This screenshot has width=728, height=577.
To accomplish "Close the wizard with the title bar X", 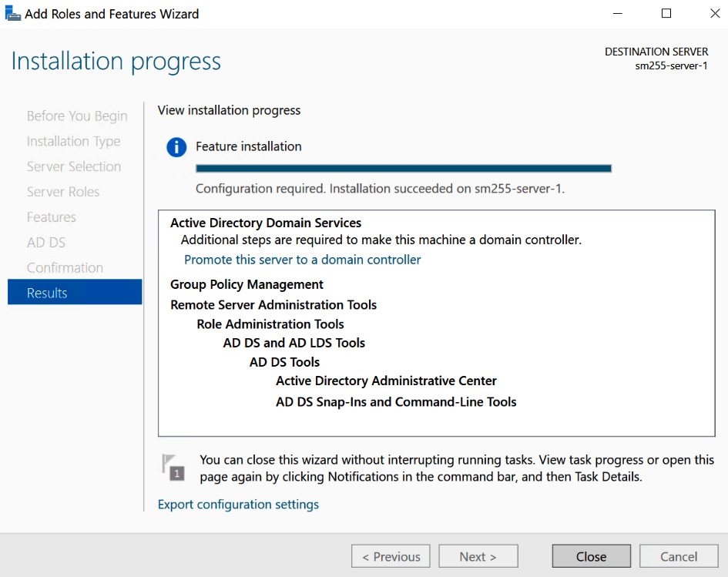I will coord(715,13).
